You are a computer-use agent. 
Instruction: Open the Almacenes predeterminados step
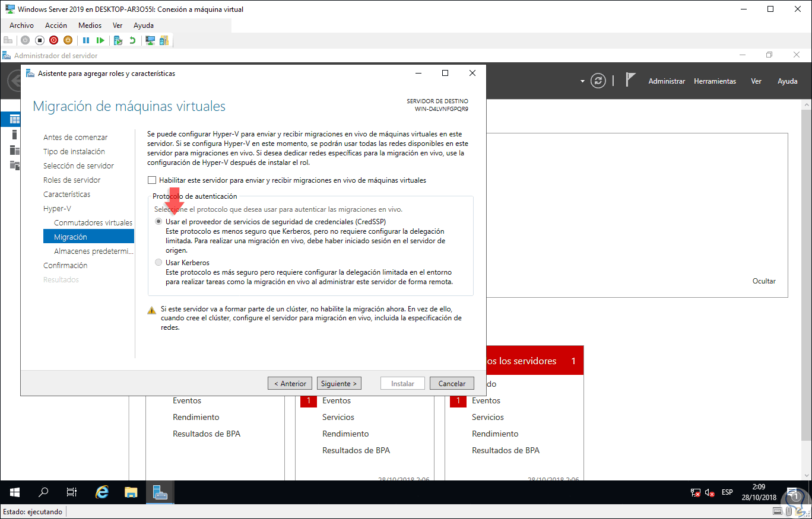(93, 251)
